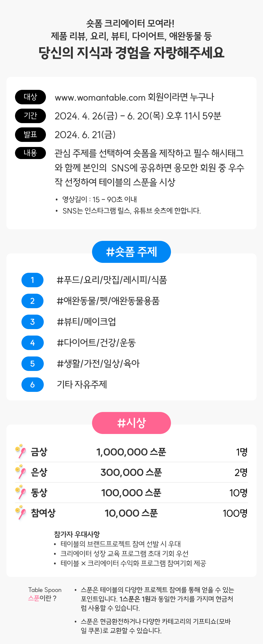Click the 기간 black label

click(x=30, y=116)
